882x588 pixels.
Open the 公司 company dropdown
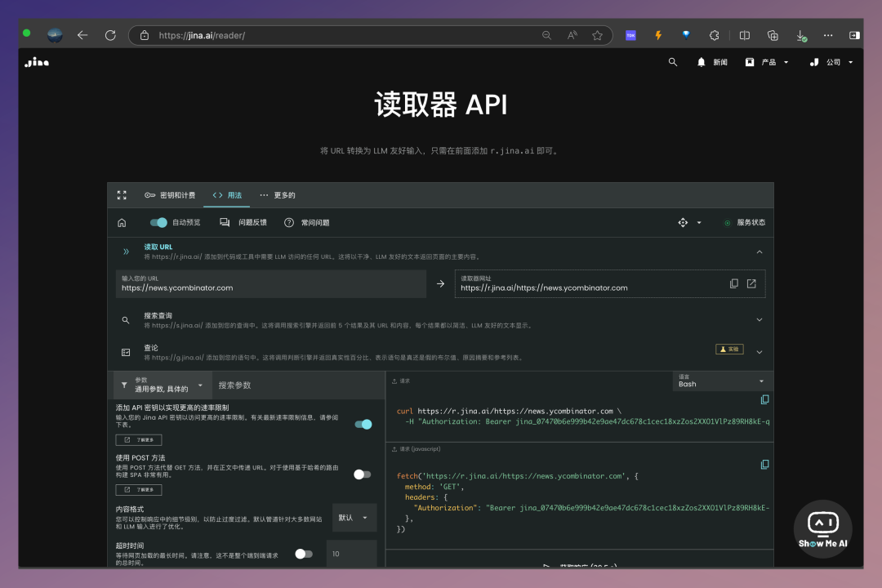[831, 62]
